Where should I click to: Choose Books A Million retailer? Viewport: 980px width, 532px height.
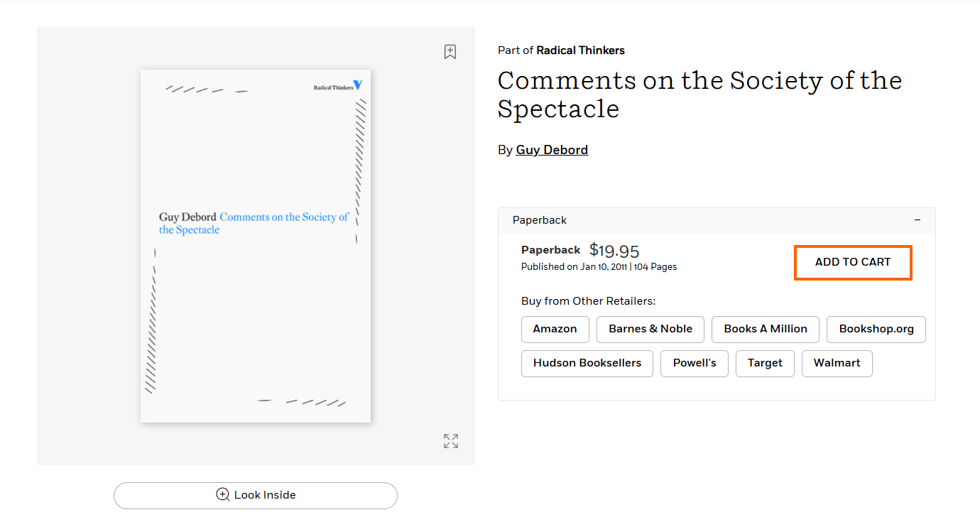click(x=765, y=329)
